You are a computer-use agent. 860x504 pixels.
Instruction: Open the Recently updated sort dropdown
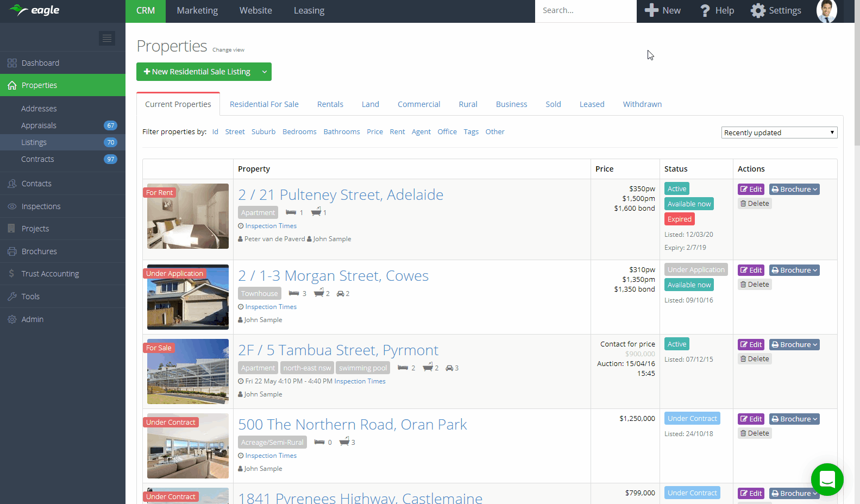point(779,133)
